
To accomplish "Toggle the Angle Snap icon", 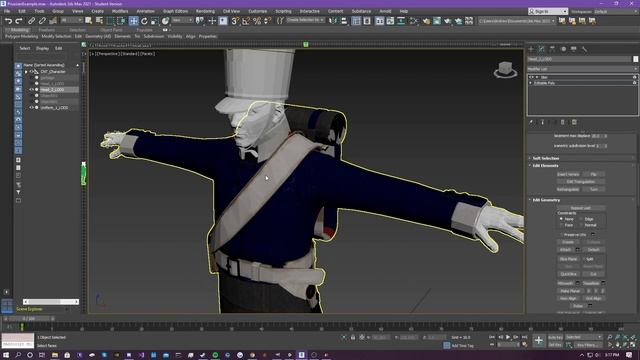I will pos(246,21).
